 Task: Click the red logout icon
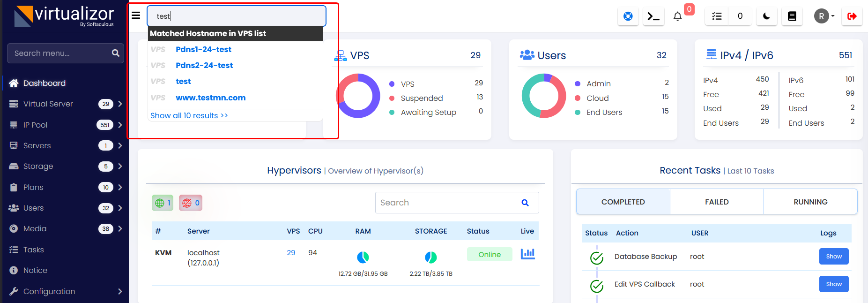click(x=852, y=16)
